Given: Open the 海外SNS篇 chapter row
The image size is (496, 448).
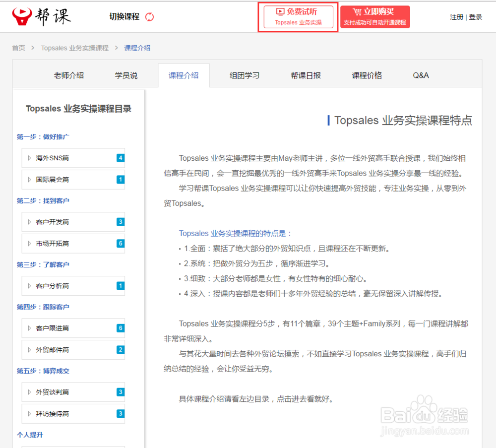Looking at the screenshot, I should click(73, 158).
